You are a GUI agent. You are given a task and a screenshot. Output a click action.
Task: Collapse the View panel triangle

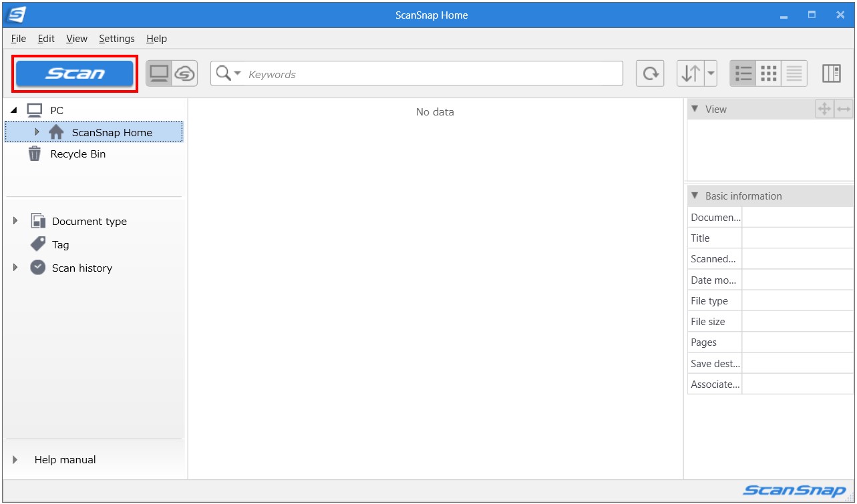[695, 109]
